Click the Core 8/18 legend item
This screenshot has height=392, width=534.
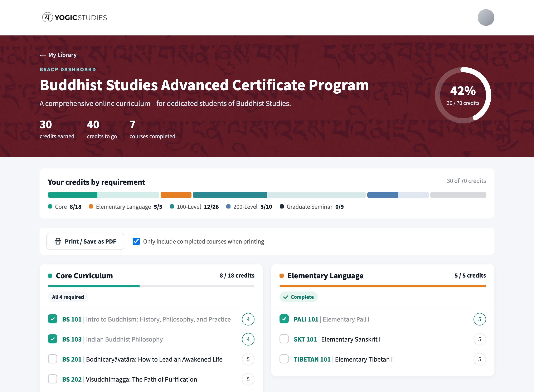[64, 207]
